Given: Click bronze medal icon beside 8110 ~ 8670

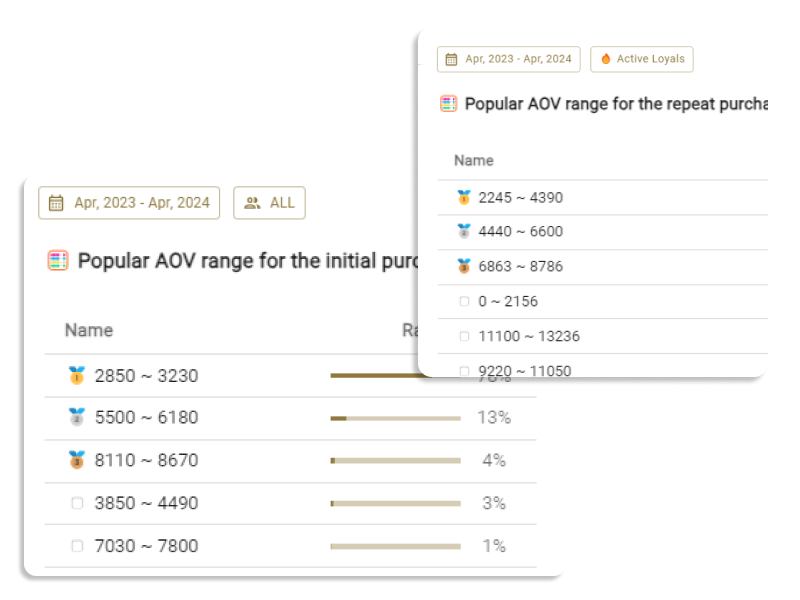Looking at the screenshot, I should click(77, 461).
